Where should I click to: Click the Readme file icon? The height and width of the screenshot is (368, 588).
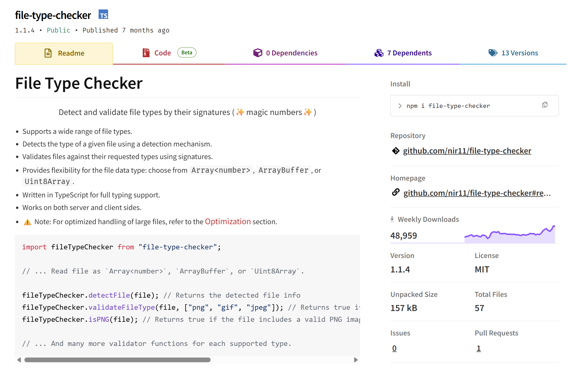click(48, 53)
